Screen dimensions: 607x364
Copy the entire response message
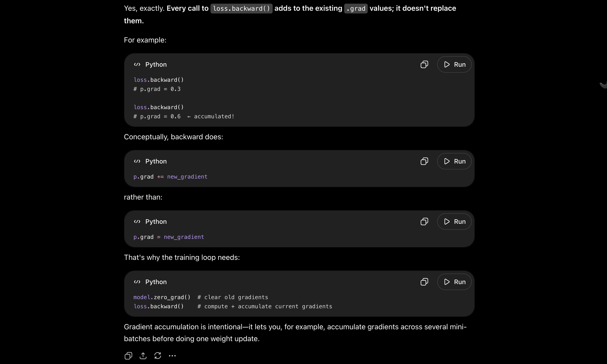pos(128,356)
